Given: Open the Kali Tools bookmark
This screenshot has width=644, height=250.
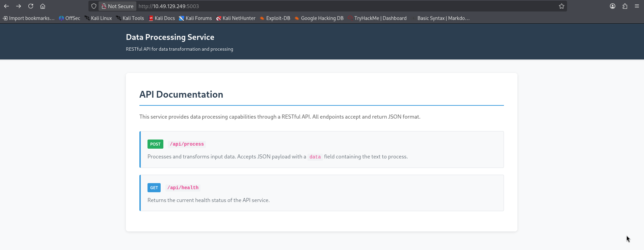Looking at the screenshot, I should 130,18.
